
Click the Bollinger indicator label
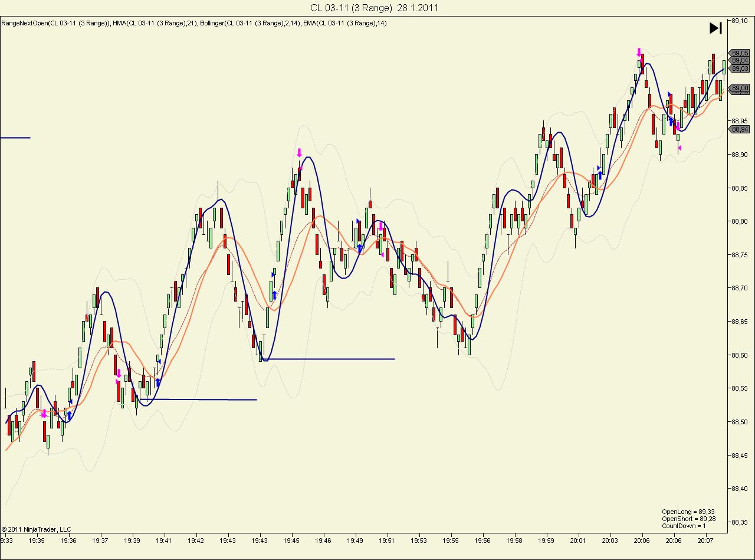tap(251, 23)
